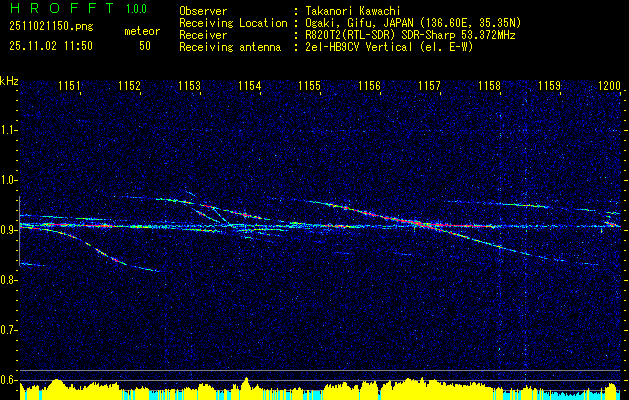This screenshot has width=629, height=400.
Task: Click the Observer field label
Action: (x=203, y=11)
